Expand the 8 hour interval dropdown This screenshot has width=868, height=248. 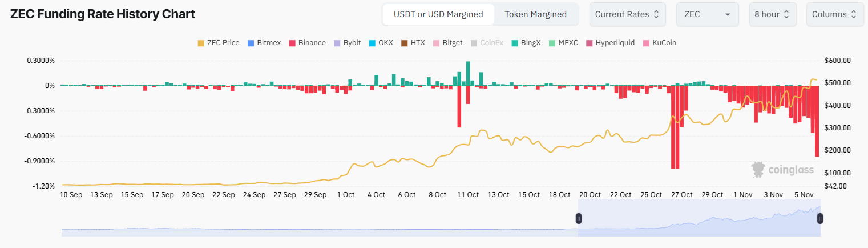(x=772, y=14)
